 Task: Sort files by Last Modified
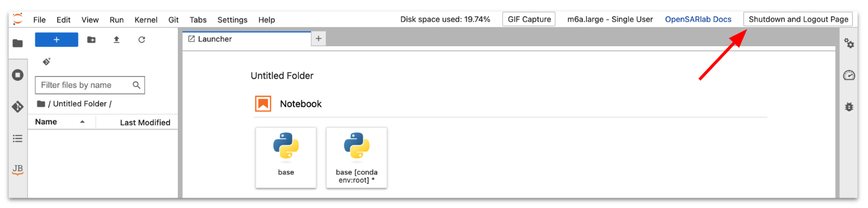click(x=145, y=122)
